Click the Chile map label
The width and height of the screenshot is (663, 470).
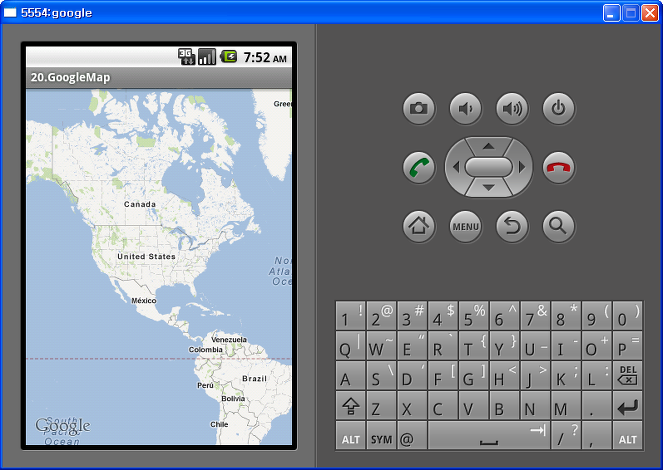(x=219, y=424)
